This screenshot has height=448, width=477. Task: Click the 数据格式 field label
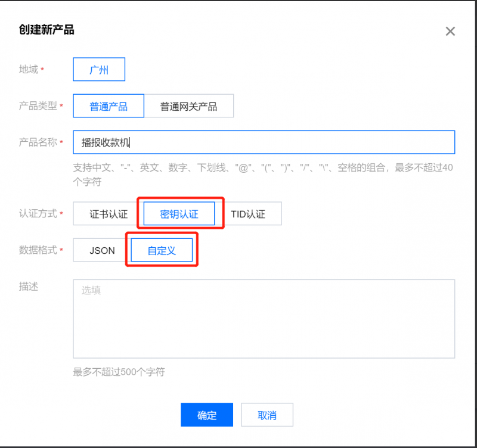pyautogui.click(x=38, y=250)
